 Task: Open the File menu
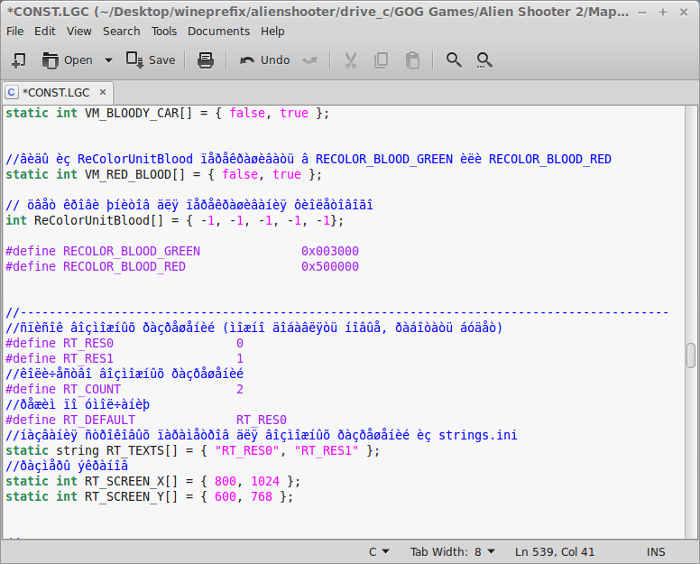point(15,31)
